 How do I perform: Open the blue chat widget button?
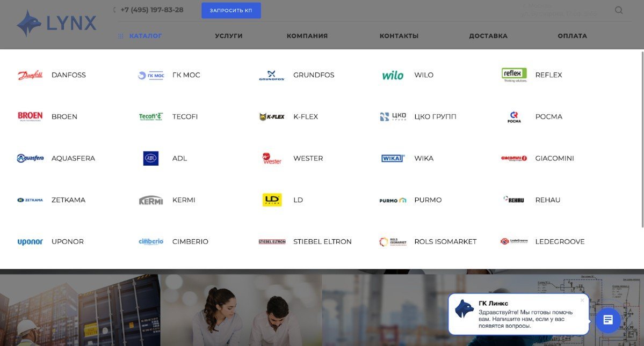(608, 320)
